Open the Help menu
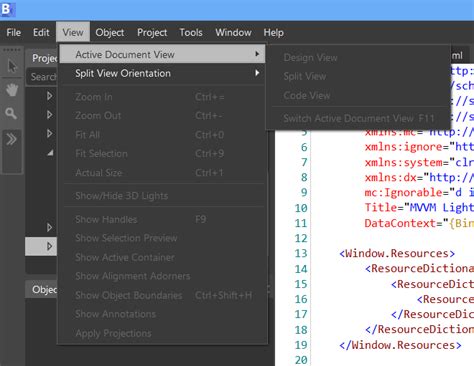The image size is (474, 366). point(273,33)
